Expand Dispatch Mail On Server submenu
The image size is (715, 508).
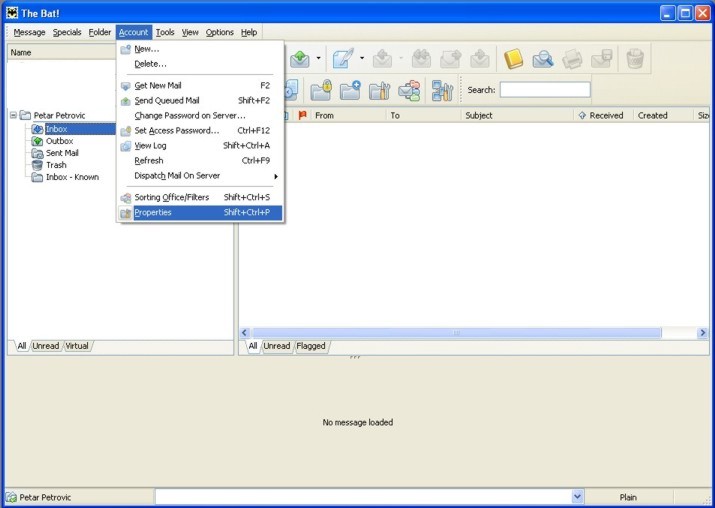pos(200,176)
